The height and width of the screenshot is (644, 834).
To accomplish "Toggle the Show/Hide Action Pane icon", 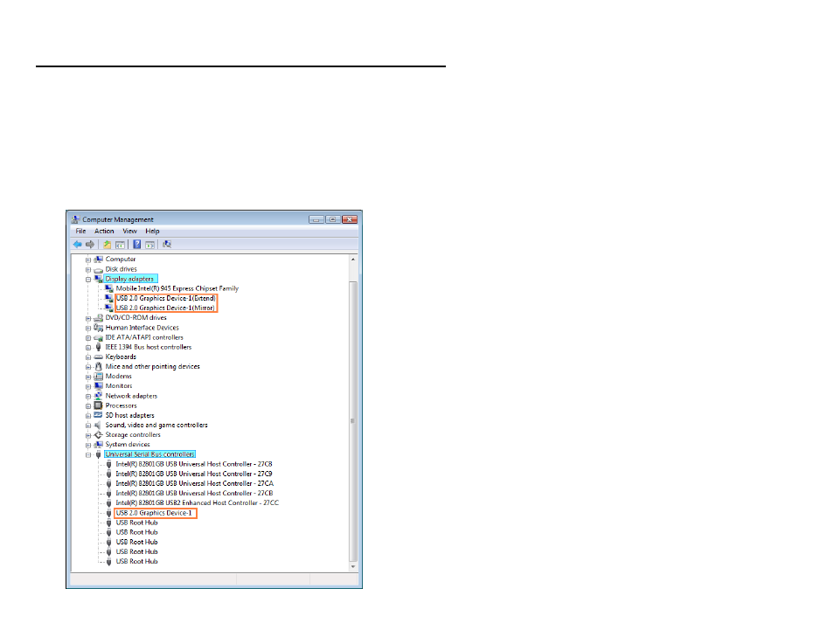I will pos(150,245).
